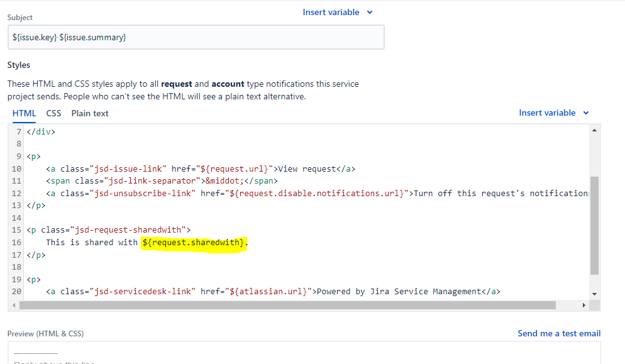Image resolution: width=625 pixels, height=364 pixels.
Task: Click line number 16 in the code gutter
Action: point(16,242)
